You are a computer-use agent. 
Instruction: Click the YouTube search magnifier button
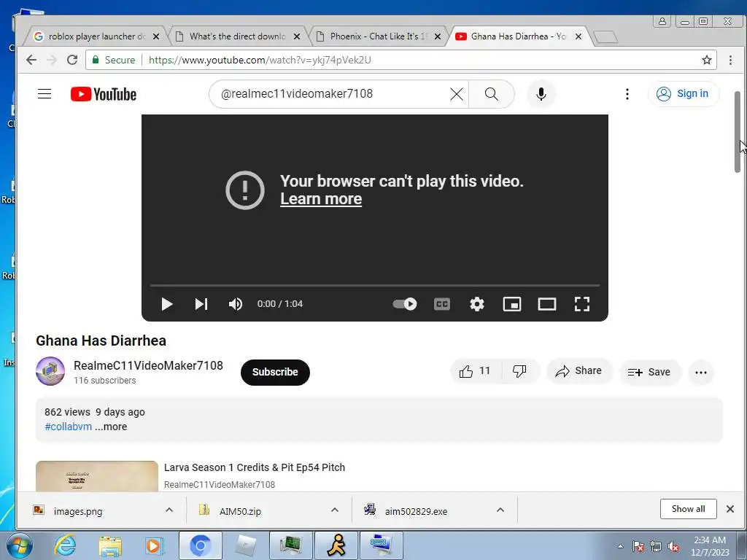tap(492, 94)
